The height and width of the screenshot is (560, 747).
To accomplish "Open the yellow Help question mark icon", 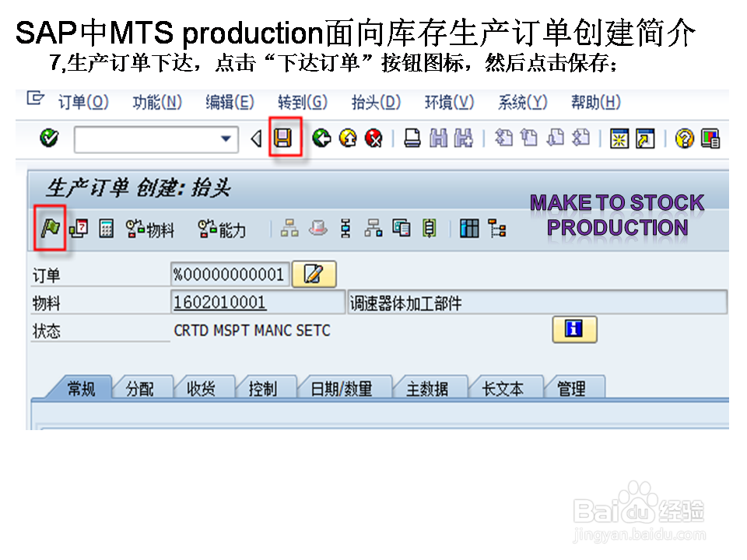I will (685, 138).
